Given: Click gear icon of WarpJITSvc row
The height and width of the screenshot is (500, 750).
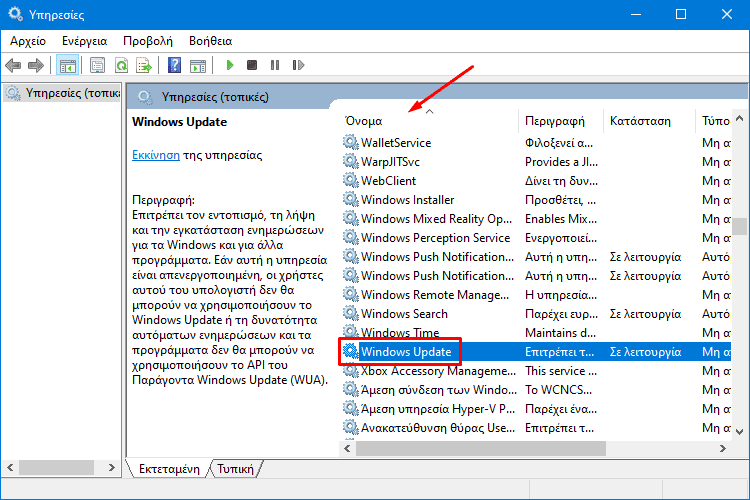Looking at the screenshot, I should [x=351, y=161].
